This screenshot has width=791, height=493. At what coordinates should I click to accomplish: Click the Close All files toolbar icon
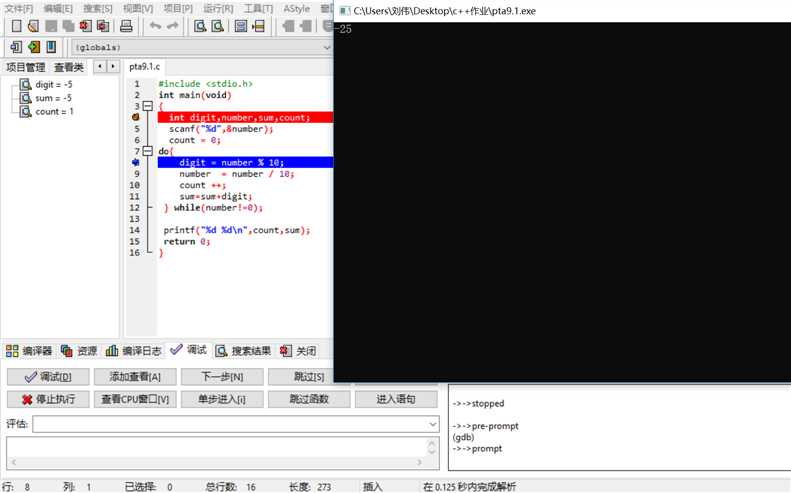(x=103, y=26)
